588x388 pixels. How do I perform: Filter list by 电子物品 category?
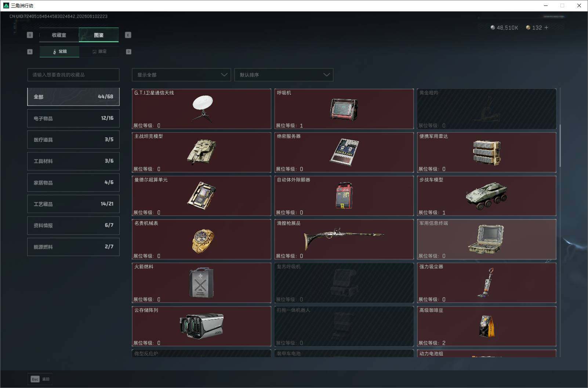point(73,118)
